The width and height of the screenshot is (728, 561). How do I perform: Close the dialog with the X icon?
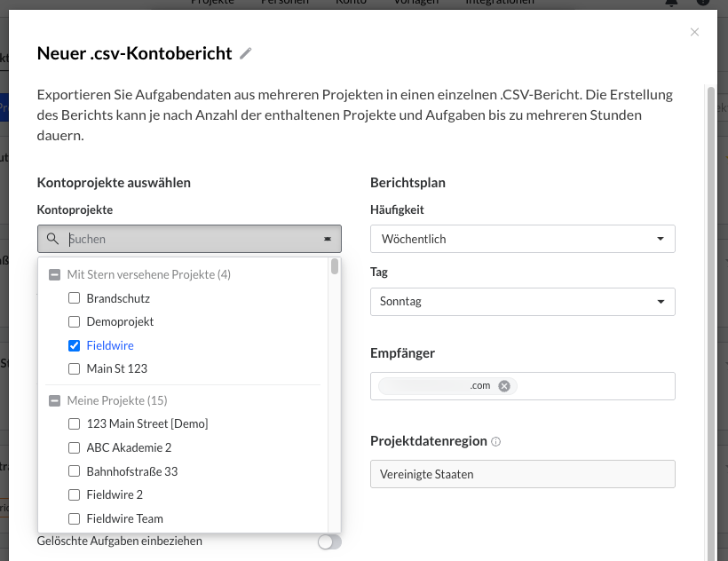[694, 33]
